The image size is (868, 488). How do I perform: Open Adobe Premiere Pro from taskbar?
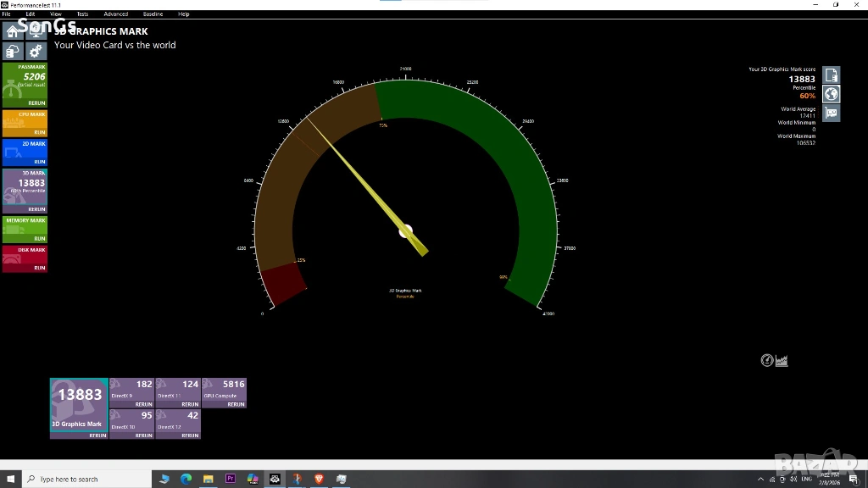[231, 479]
